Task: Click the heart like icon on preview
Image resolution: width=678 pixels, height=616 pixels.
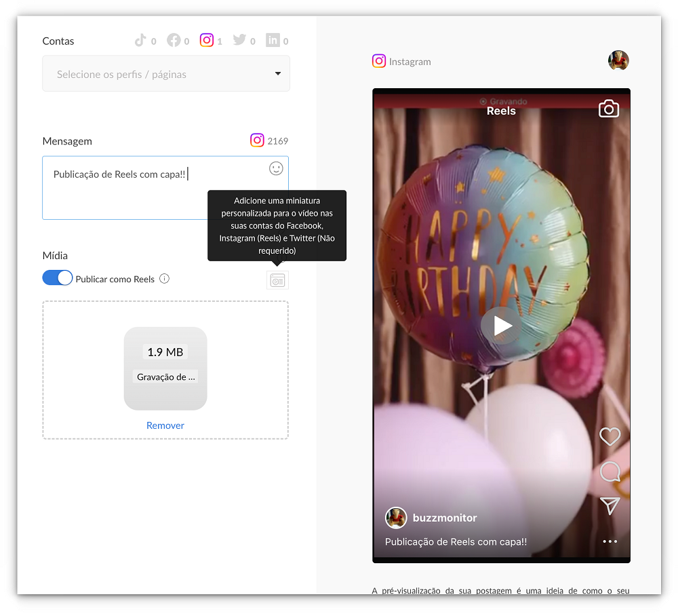Action: click(x=610, y=436)
